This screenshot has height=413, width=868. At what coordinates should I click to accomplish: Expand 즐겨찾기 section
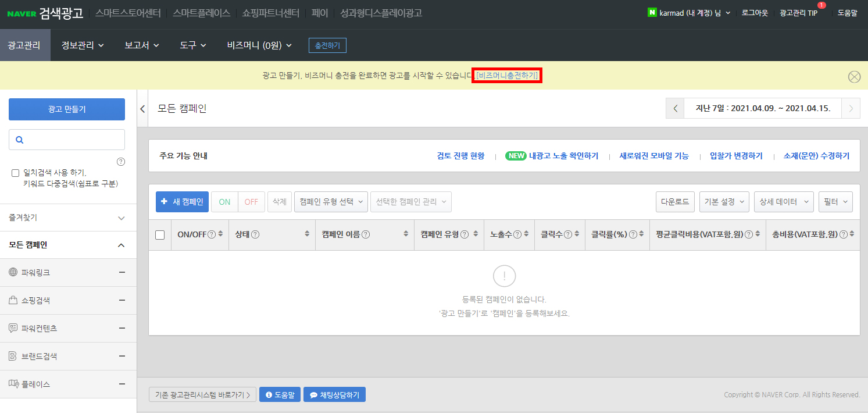[x=68, y=218]
